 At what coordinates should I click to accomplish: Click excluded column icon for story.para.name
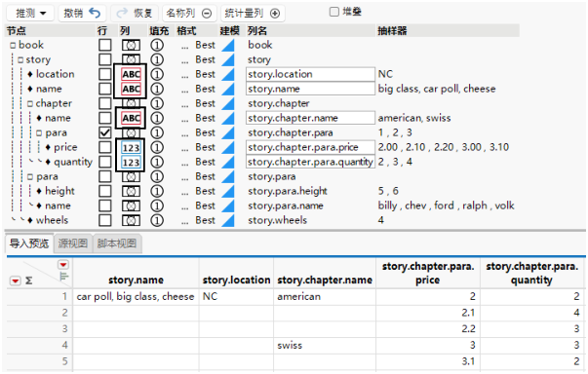131,206
